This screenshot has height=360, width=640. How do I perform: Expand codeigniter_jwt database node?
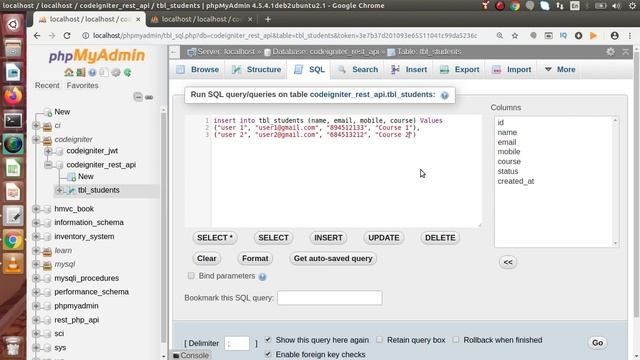(x=48, y=151)
